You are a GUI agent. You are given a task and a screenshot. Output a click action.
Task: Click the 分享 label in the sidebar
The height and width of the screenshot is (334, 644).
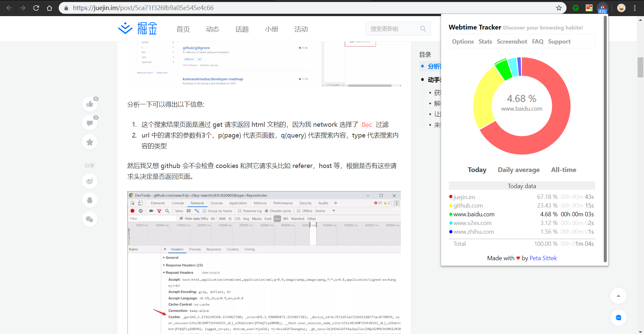point(90,165)
